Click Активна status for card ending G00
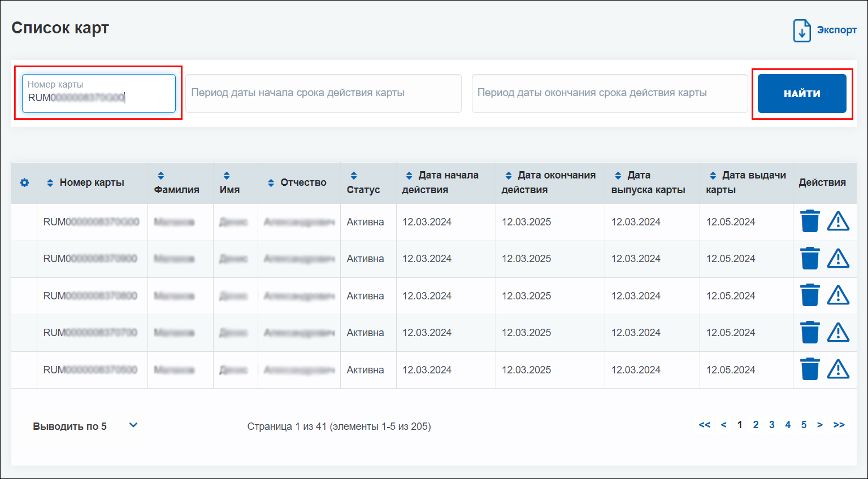Screen dimensions: 868x479 365,222
